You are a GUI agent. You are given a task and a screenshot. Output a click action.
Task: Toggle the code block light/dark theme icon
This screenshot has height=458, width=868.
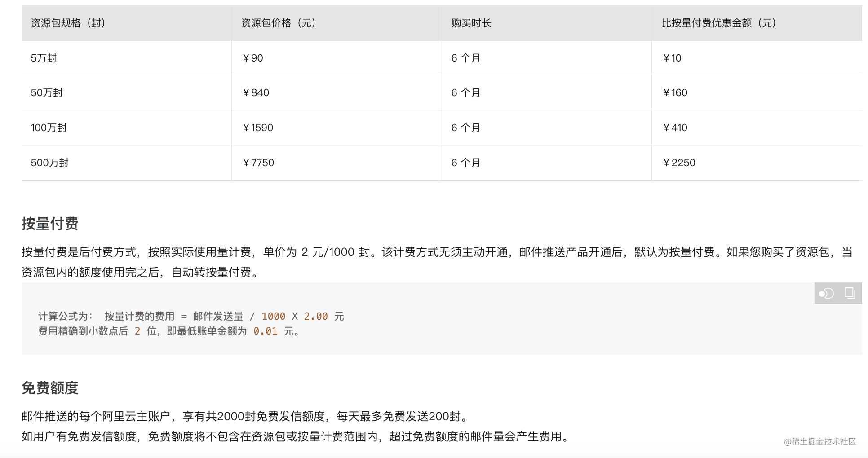[826, 294]
